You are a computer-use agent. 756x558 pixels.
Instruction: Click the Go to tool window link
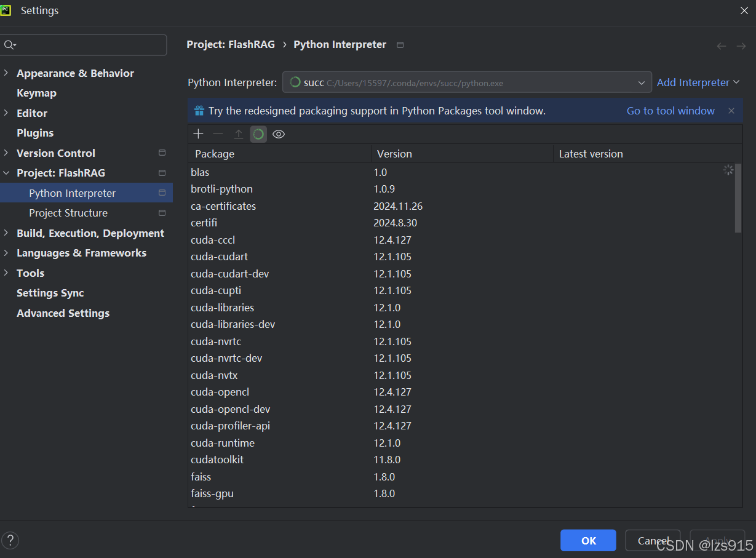coord(670,111)
